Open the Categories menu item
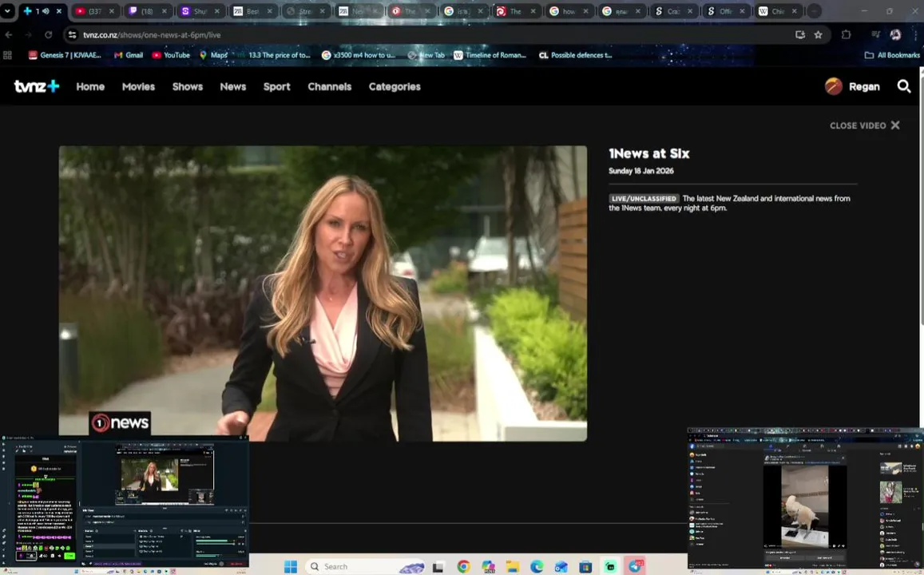Image resolution: width=924 pixels, height=575 pixels. pos(395,86)
